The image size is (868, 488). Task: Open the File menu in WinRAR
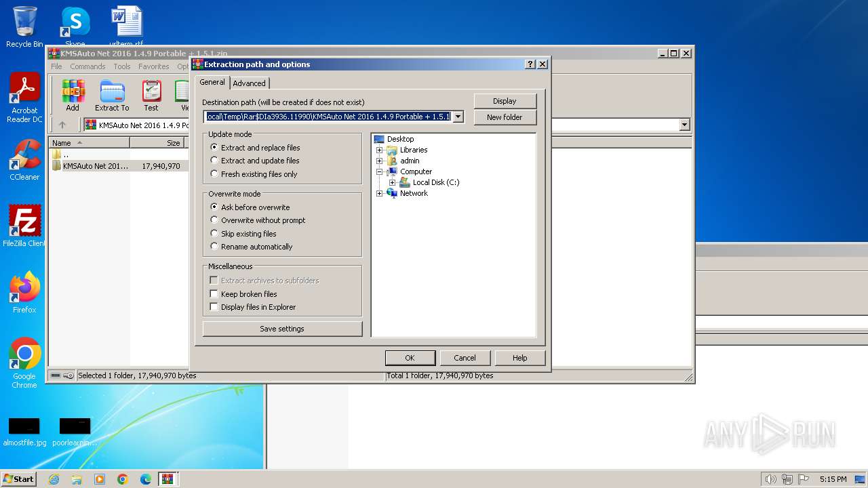[x=56, y=66]
